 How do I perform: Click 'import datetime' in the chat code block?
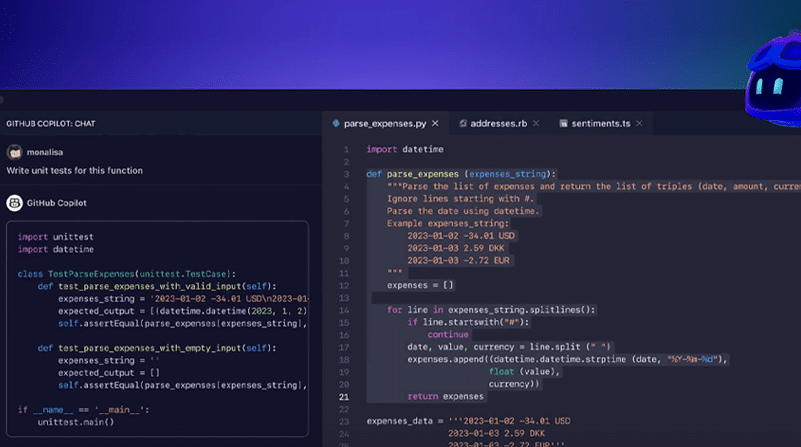tap(56, 249)
